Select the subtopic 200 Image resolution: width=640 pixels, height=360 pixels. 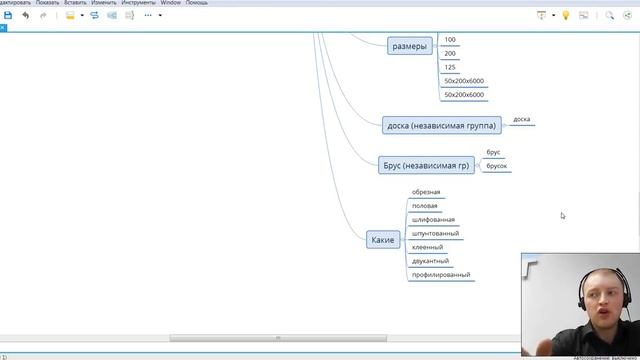450,54
